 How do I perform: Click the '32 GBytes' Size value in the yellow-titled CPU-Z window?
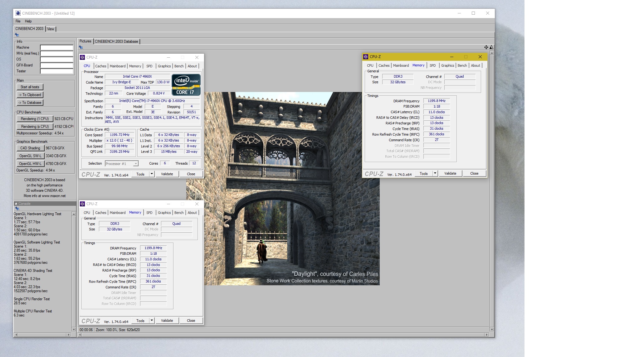click(398, 82)
